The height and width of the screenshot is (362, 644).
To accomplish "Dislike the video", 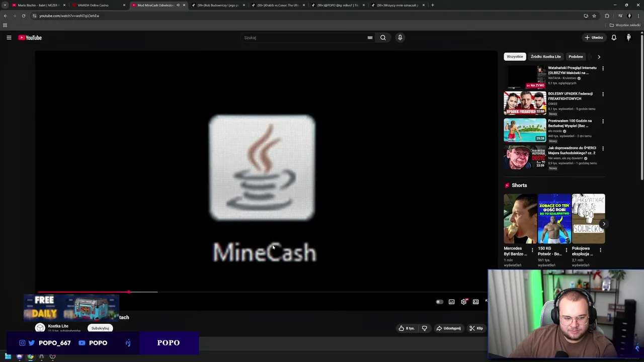I will click(x=425, y=328).
